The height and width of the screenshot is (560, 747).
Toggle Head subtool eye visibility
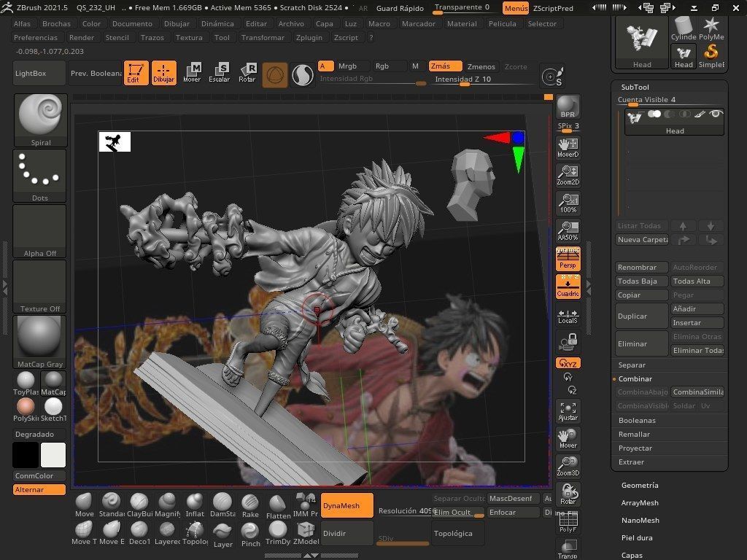click(715, 114)
